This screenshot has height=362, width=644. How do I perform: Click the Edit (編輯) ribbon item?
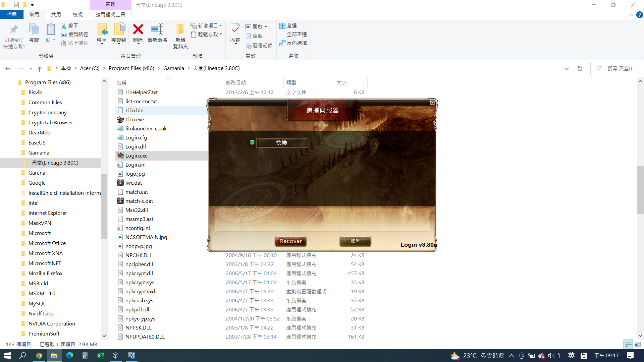coord(254,36)
